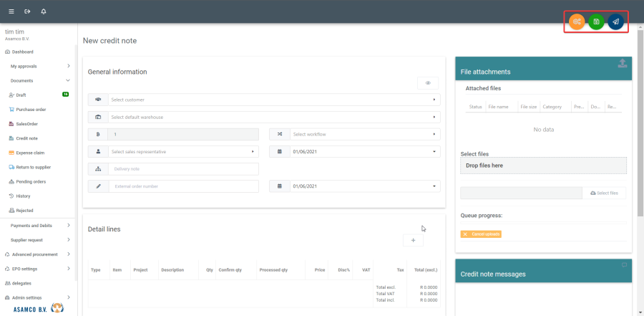Click the logout icon in top bar
The width and height of the screenshot is (644, 316).
27,11
